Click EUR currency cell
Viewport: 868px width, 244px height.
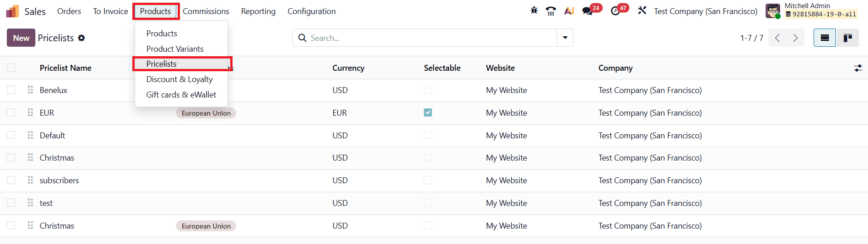click(x=339, y=113)
